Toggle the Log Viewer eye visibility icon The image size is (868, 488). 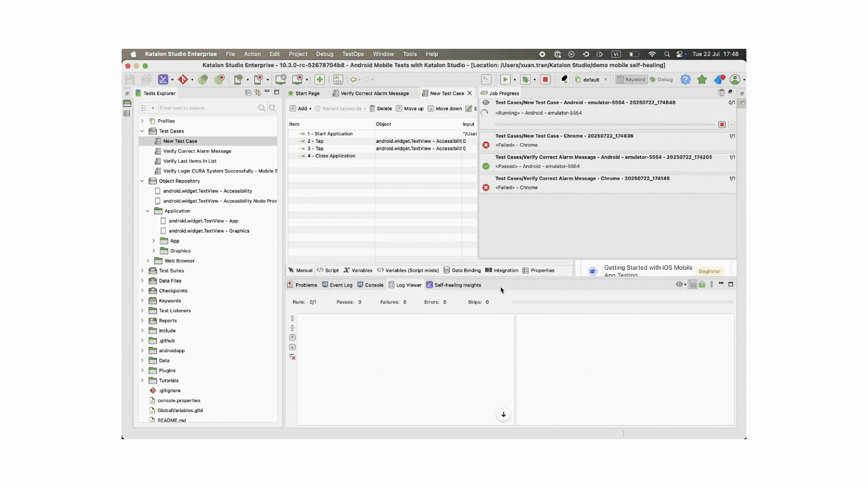point(679,284)
